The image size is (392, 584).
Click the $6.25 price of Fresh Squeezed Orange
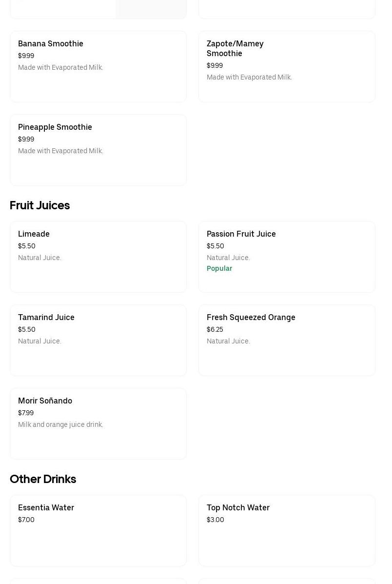tap(215, 330)
